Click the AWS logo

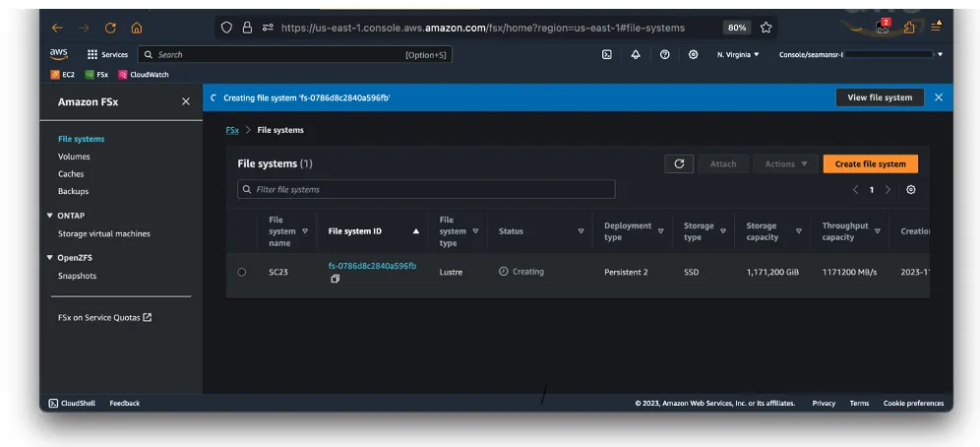point(59,54)
